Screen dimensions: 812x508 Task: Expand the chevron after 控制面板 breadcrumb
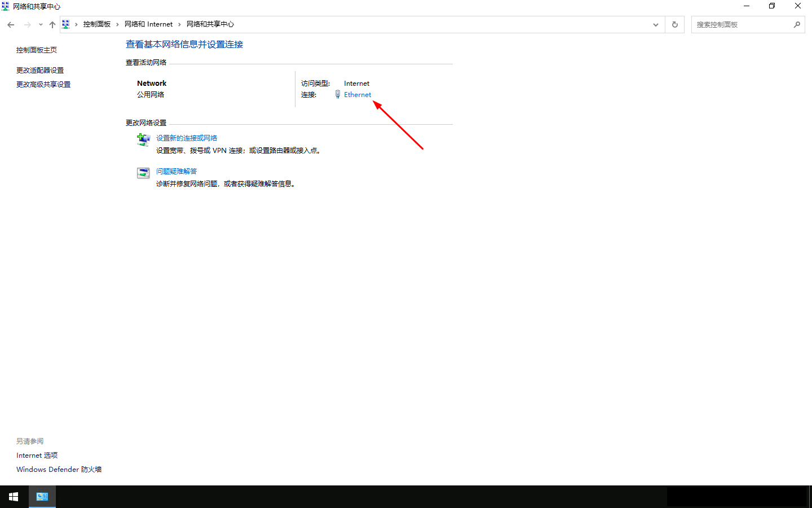point(117,24)
